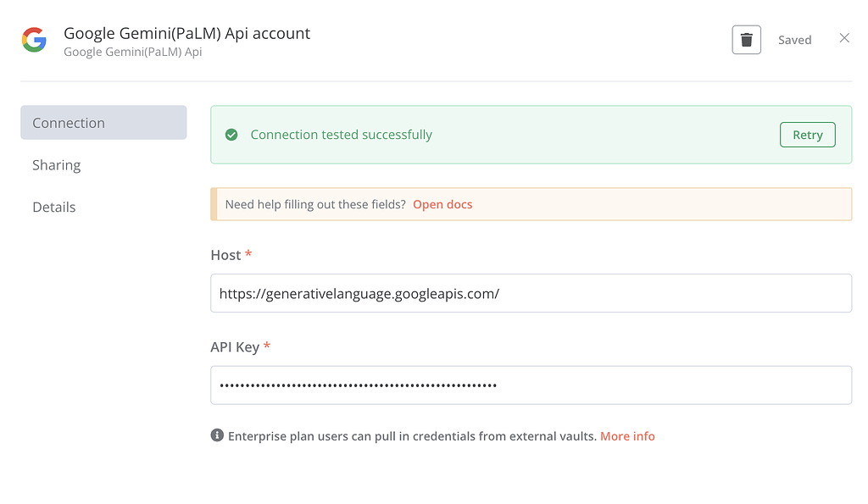Retry the connection test
This screenshot has width=868, height=504.
[x=806, y=134]
